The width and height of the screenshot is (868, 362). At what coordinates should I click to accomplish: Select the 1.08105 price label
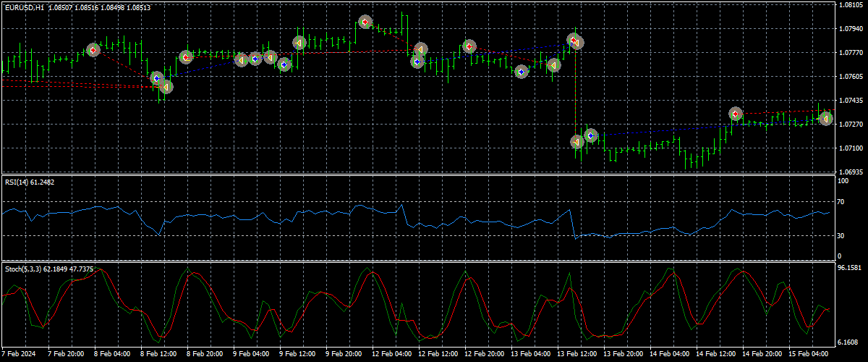point(851,5)
